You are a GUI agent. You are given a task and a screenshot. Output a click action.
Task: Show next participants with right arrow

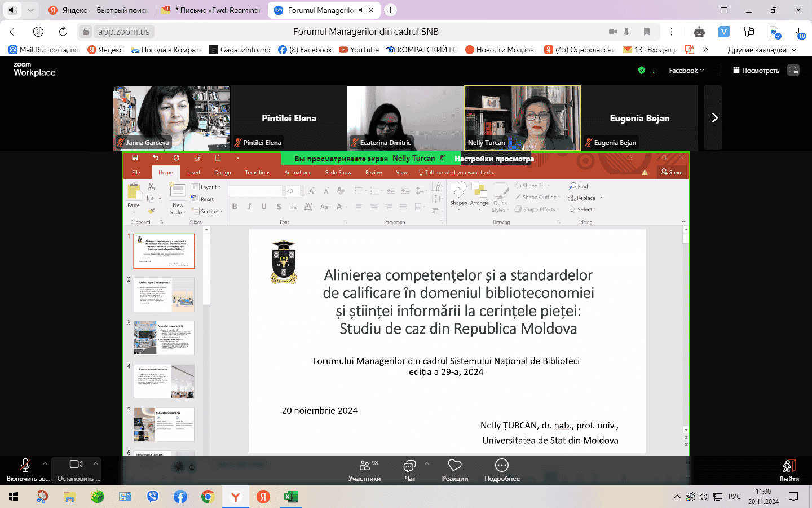coord(714,118)
